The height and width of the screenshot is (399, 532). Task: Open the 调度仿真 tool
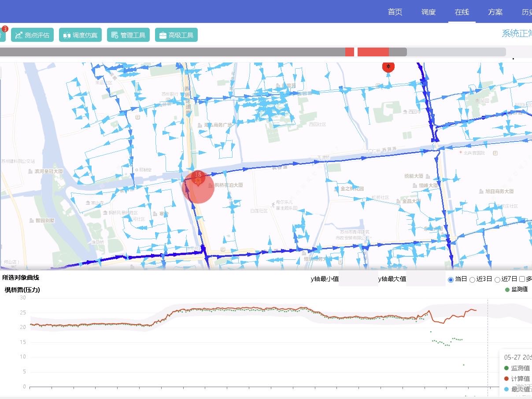click(x=81, y=35)
